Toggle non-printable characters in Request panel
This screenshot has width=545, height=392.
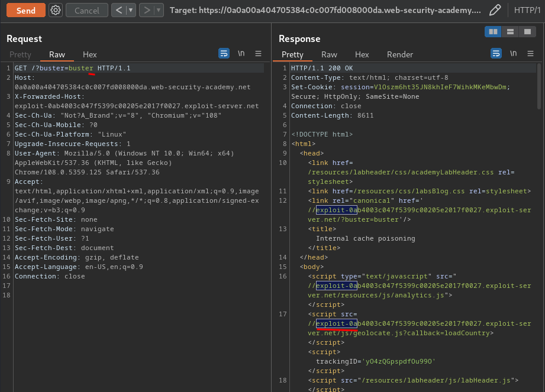click(241, 53)
